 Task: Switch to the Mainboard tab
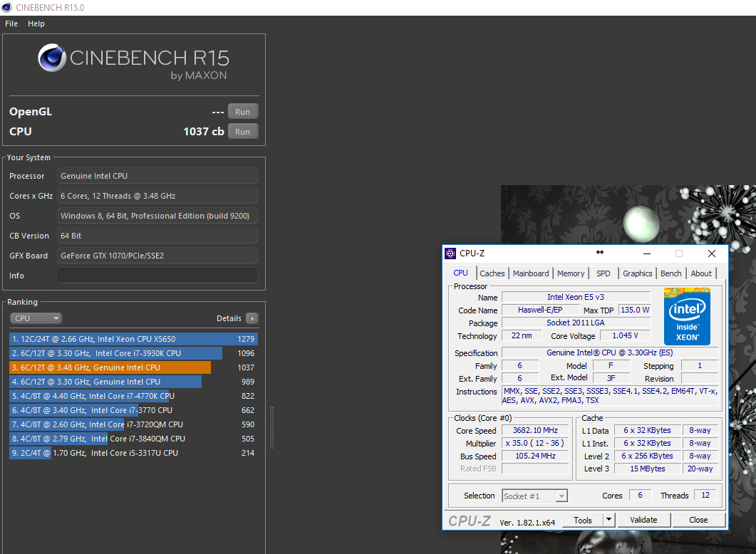tap(531, 273)
